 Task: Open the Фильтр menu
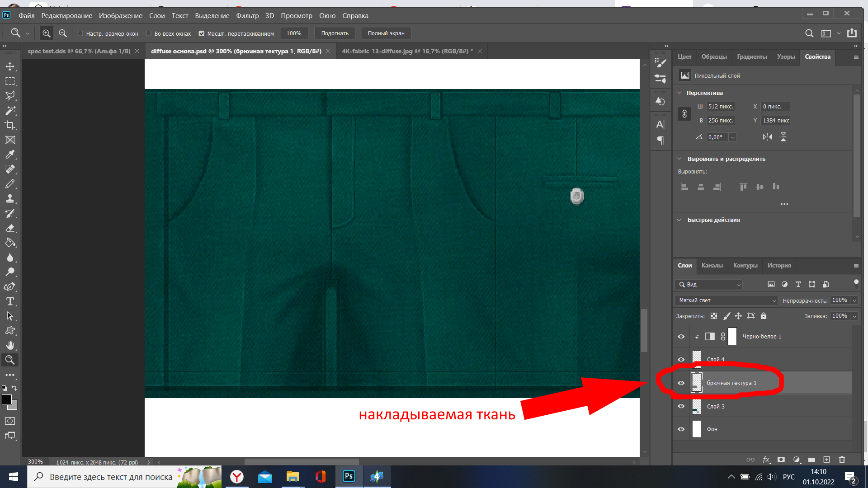pos(247,16)
